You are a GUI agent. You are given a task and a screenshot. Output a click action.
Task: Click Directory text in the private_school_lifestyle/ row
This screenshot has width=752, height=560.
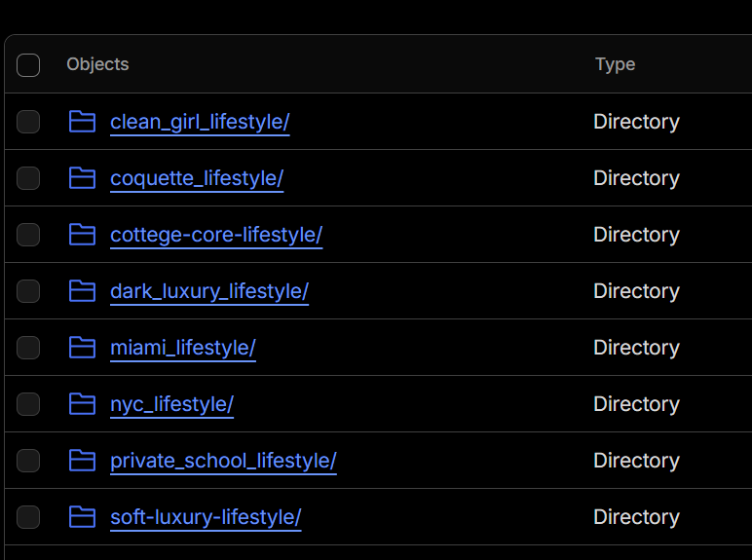(x=636, y=461)
